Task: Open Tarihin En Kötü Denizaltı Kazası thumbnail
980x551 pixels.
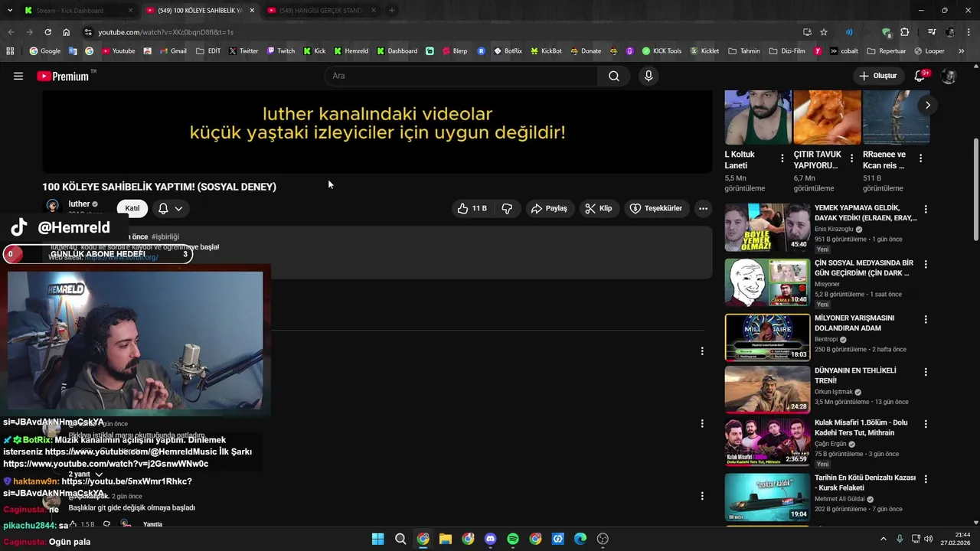Action: click(x=767, y=497)
